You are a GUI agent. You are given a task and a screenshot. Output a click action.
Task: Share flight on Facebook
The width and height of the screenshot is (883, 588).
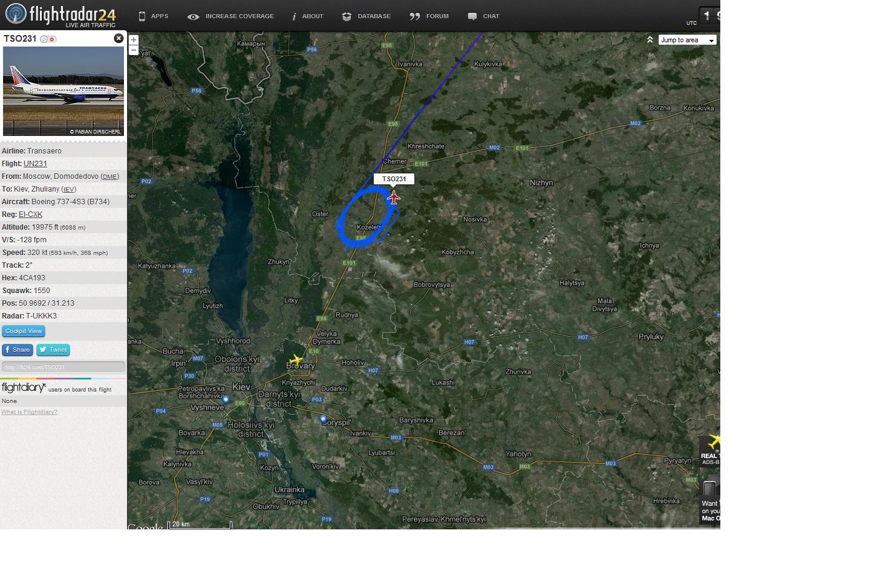(17, 349)
